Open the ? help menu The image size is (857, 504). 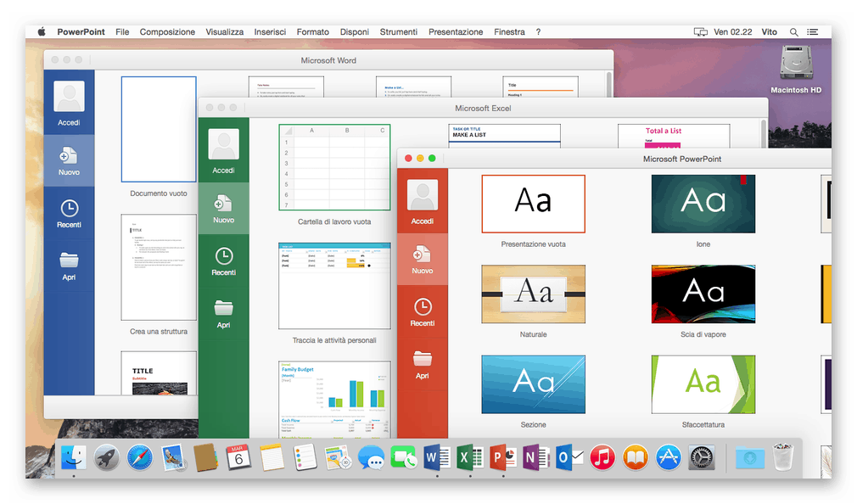[538, 32]
